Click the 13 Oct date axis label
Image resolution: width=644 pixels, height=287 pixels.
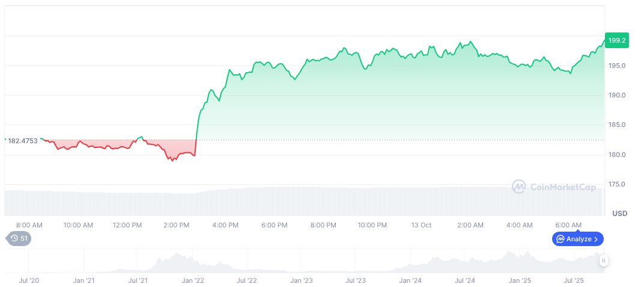[x=421, y=225]
